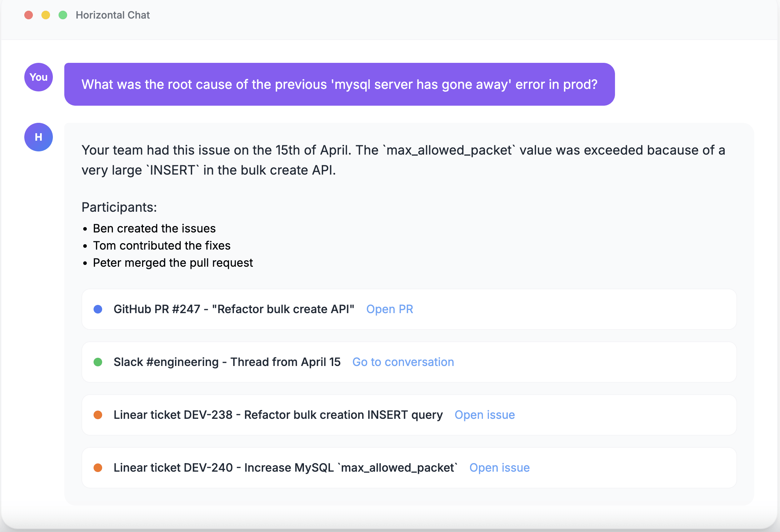Click the yellow minimize window button
This screenshot has height=532, width=780.
click(46, 15)
